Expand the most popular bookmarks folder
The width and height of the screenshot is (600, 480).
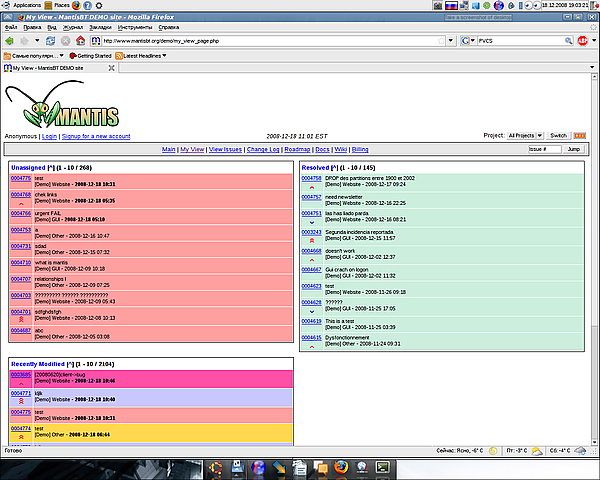(x=34, y=56)
